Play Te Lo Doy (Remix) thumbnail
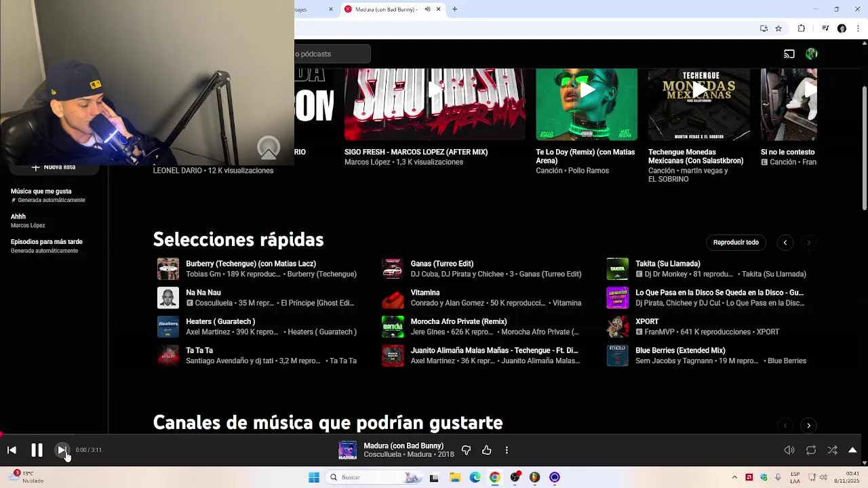This screenshot has height=488, width=868. 587,104
